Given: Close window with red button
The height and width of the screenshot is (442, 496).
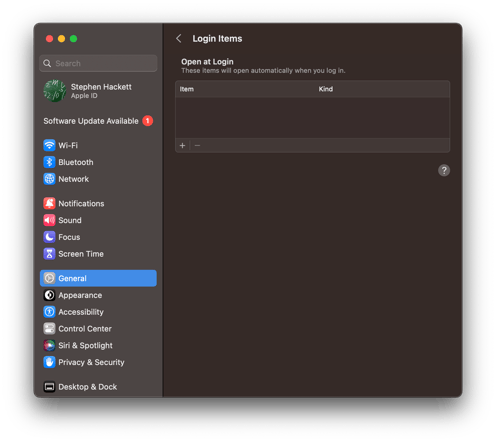Looking at the screenshot, I should point(49,39).
